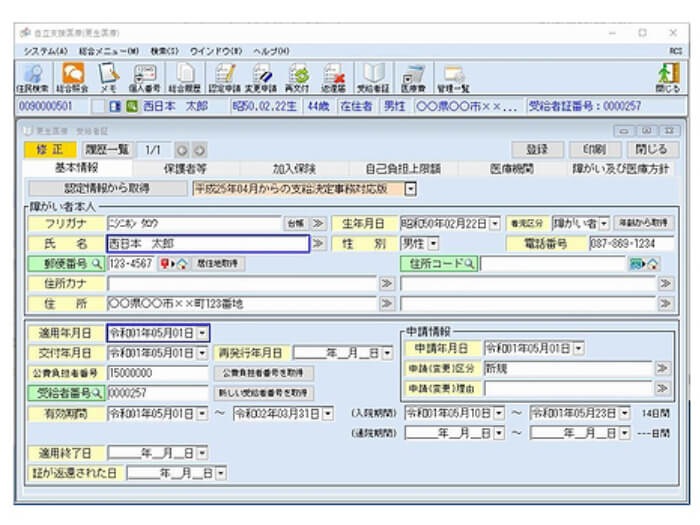The image size is (700, 525).
Task: Open the 証が返還された日 date dropdown
Action: pos(221,473)
